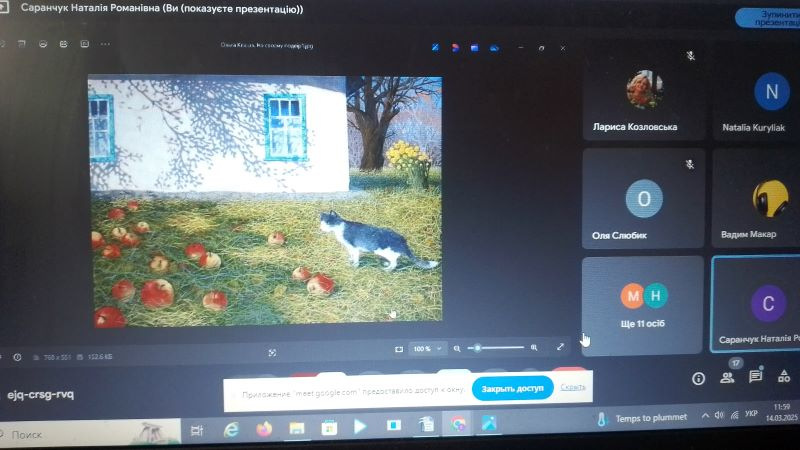Open the Meet activities shapes icon
Screen dimensions: 800x450
click(784, 377)
